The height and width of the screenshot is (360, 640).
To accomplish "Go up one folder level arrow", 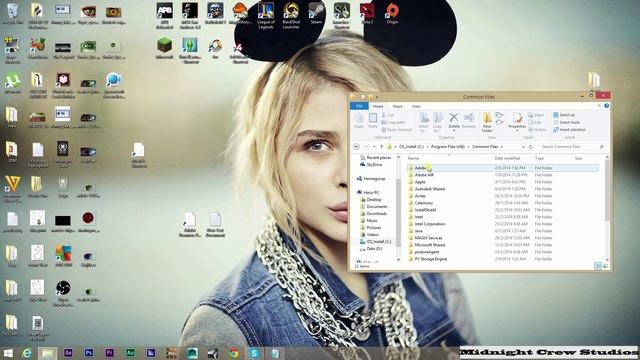I will click(x=382, y=147).
